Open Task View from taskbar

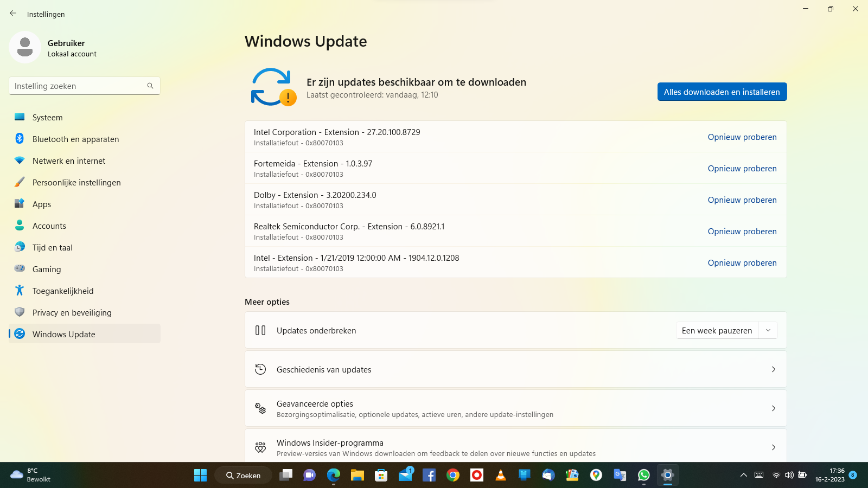(286, 476)
